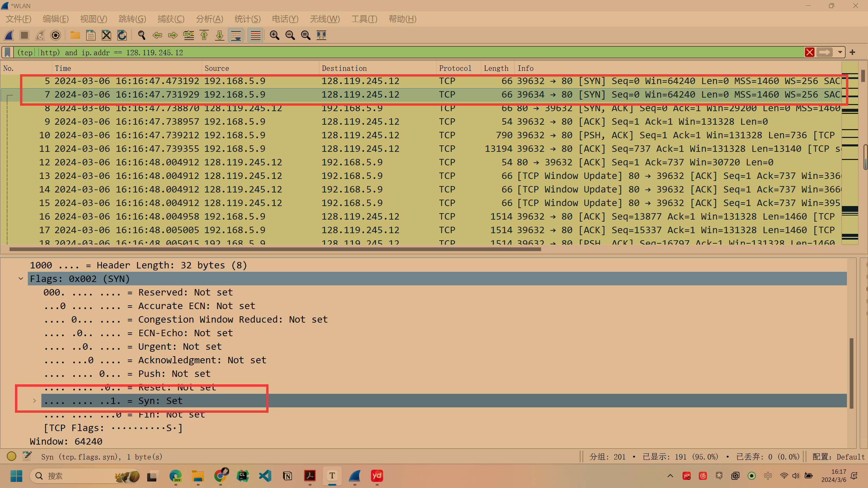
Task: Open the filter bookmark icon
Action: (x=7, y=52)
